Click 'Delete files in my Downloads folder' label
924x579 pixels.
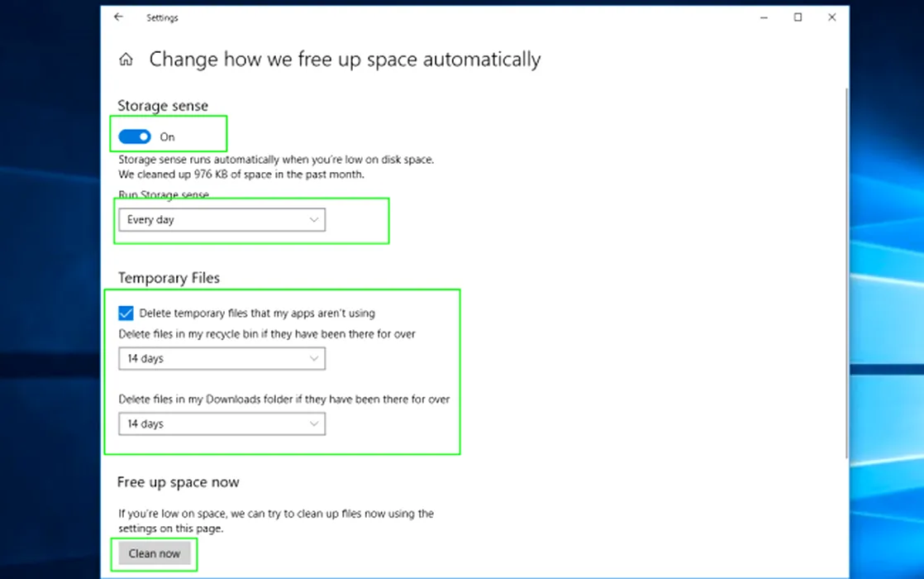284,400
